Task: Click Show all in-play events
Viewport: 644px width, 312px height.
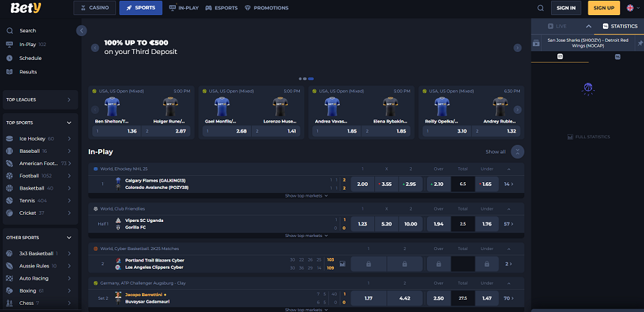Action: (495, 151)
